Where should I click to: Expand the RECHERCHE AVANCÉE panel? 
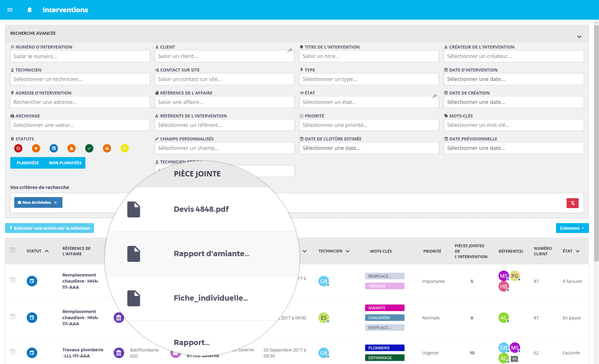point(579,36)
